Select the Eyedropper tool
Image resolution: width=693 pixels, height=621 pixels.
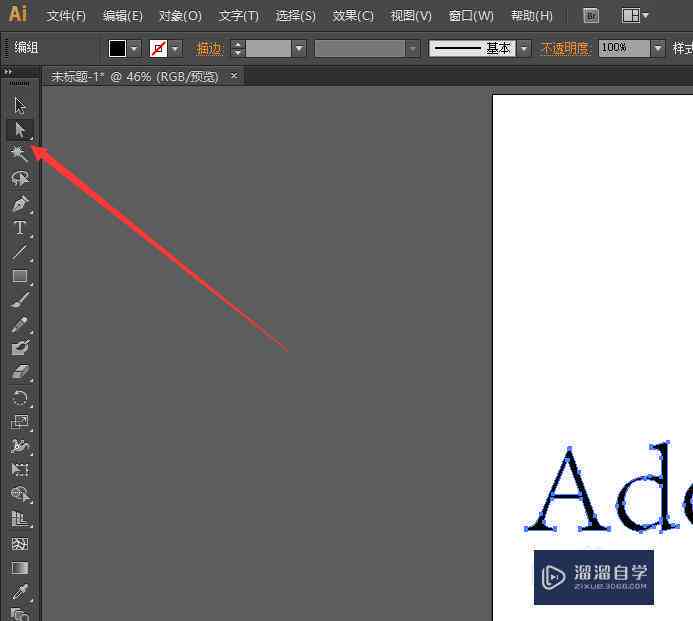coord(20,591)
